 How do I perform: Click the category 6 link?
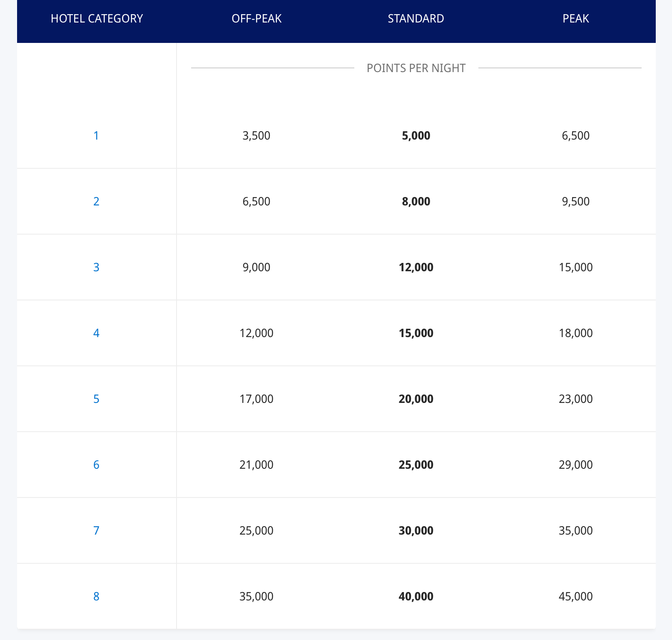(x=96, y=465)
